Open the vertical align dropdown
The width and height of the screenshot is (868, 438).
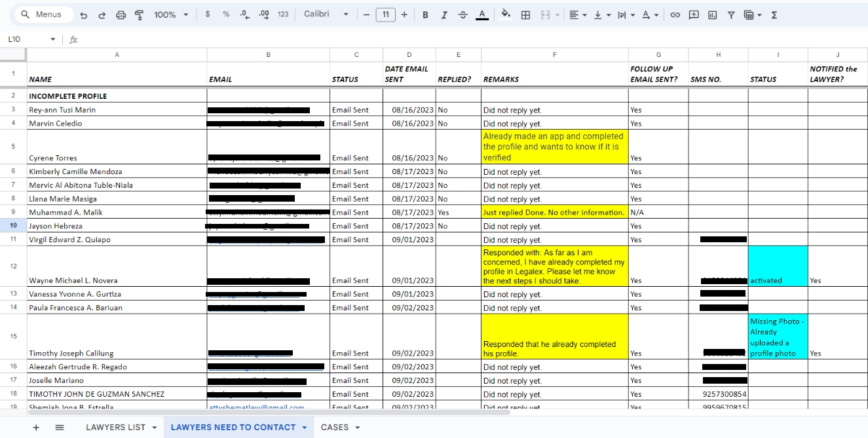[x=601, y=14]
